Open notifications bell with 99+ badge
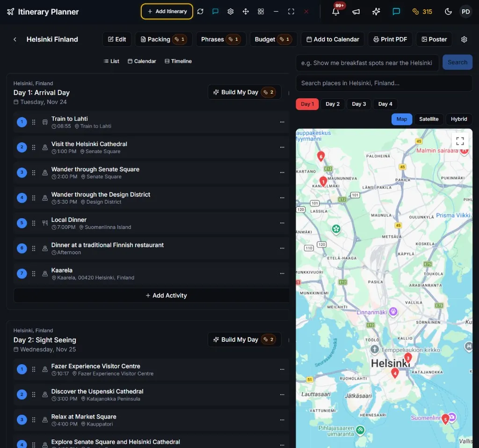The height and width of the screenshot is (448, 479). 336,12
